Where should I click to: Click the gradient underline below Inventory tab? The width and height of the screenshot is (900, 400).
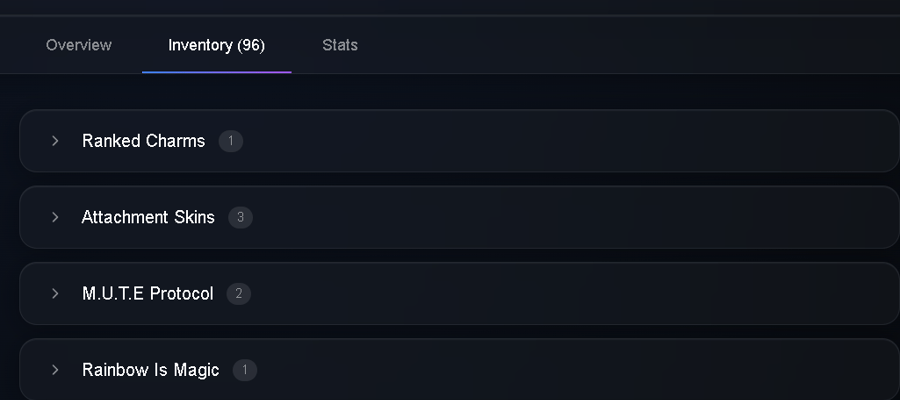(216, 72)
